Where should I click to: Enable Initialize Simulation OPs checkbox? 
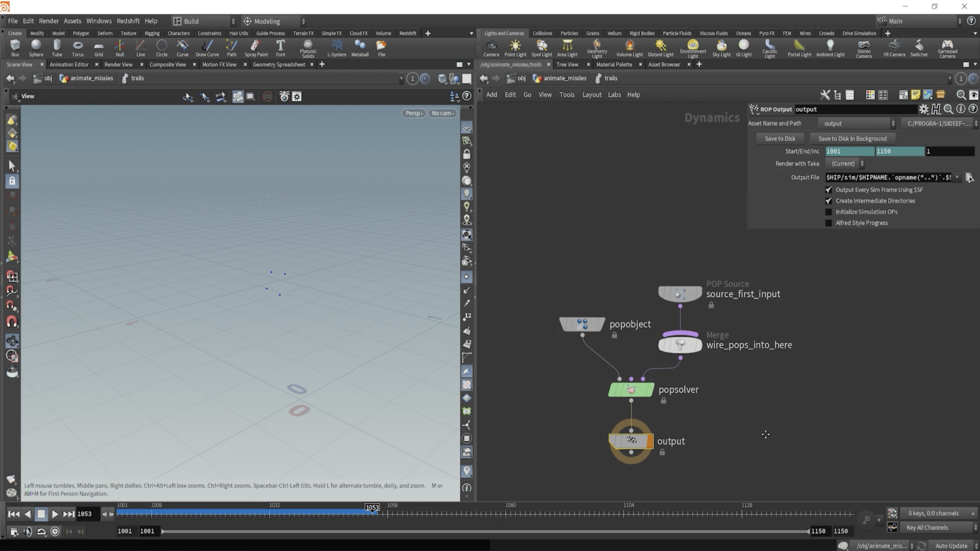[828, 212]
